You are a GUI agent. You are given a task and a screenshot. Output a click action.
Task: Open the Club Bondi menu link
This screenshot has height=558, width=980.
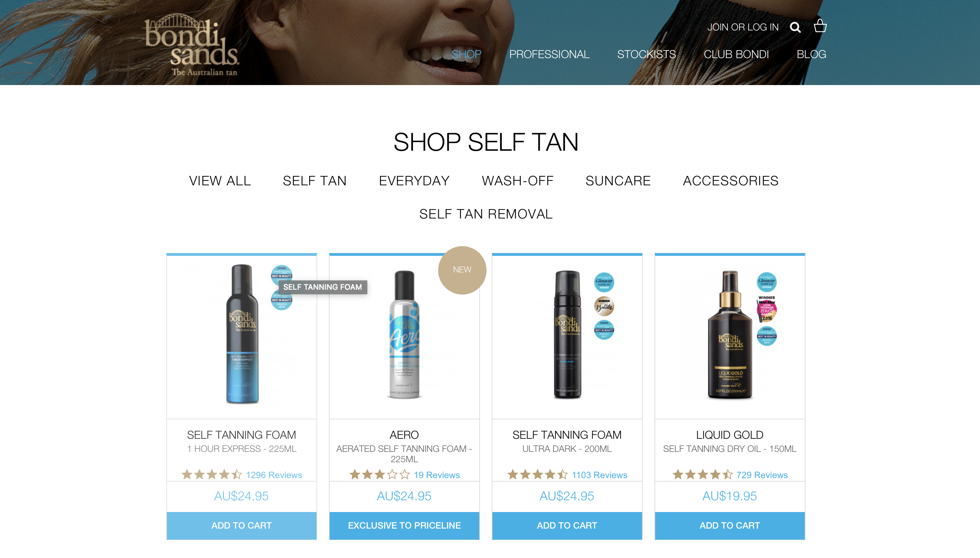point(736,54)
